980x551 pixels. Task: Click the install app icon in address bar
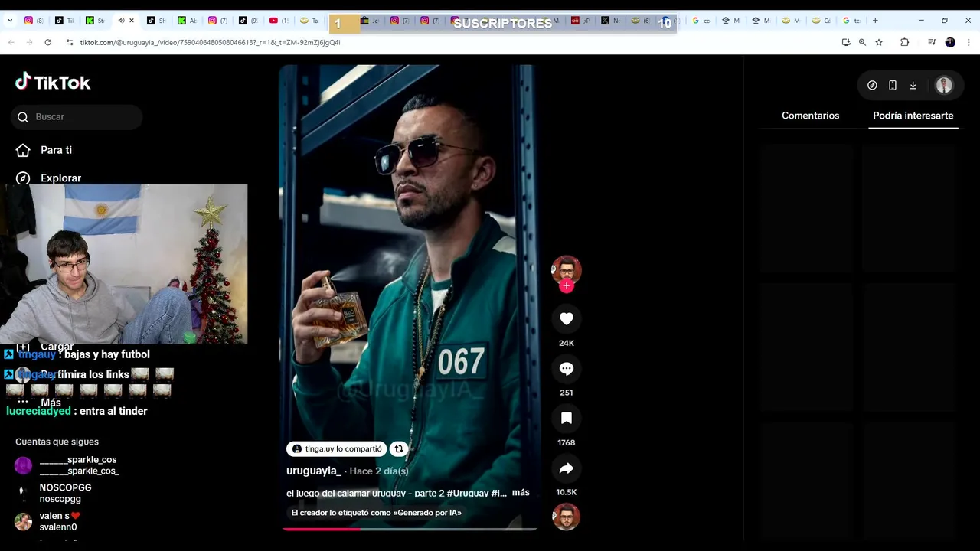tap(846, 42)
